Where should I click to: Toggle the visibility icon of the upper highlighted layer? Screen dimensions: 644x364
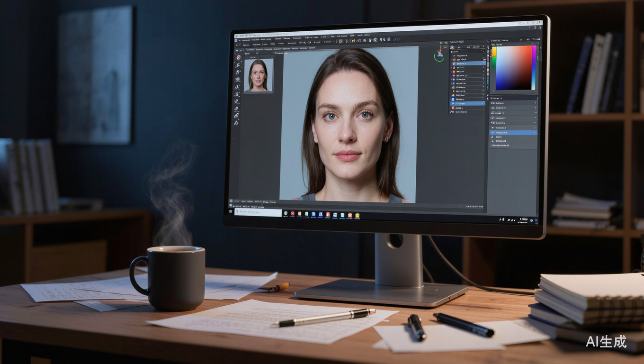[x=453, y=63]
